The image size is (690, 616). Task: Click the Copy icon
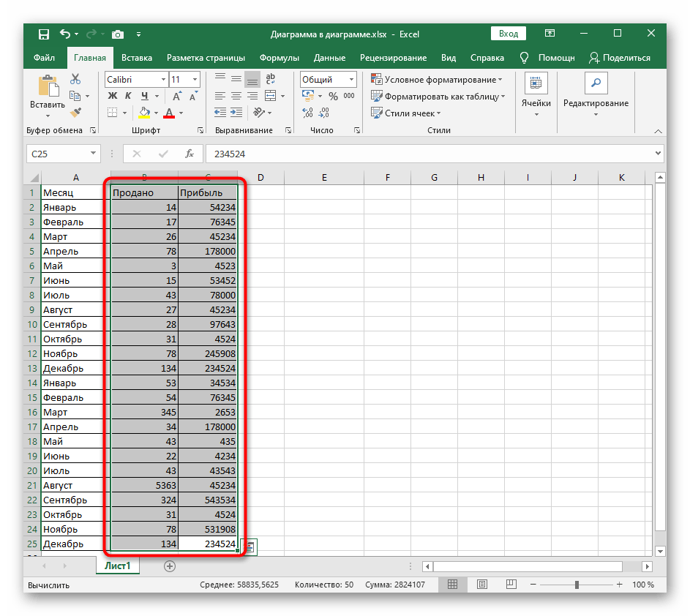coord(75,96)
